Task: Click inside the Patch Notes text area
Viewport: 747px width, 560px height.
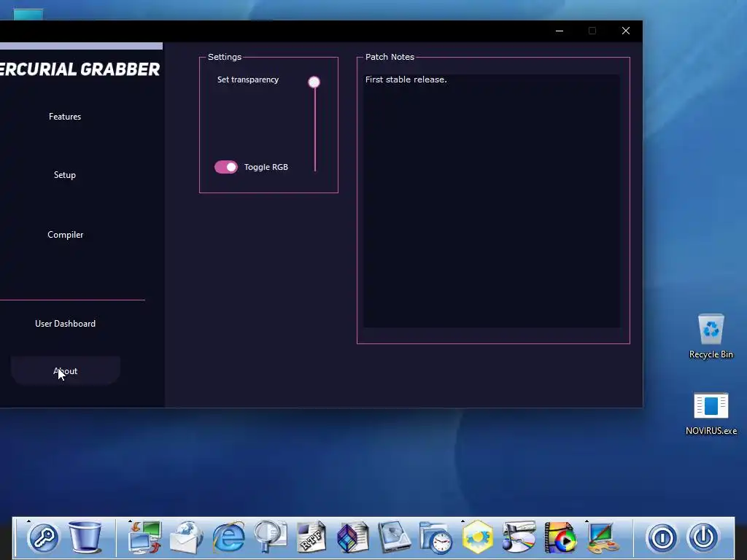Action: (492, 201)
